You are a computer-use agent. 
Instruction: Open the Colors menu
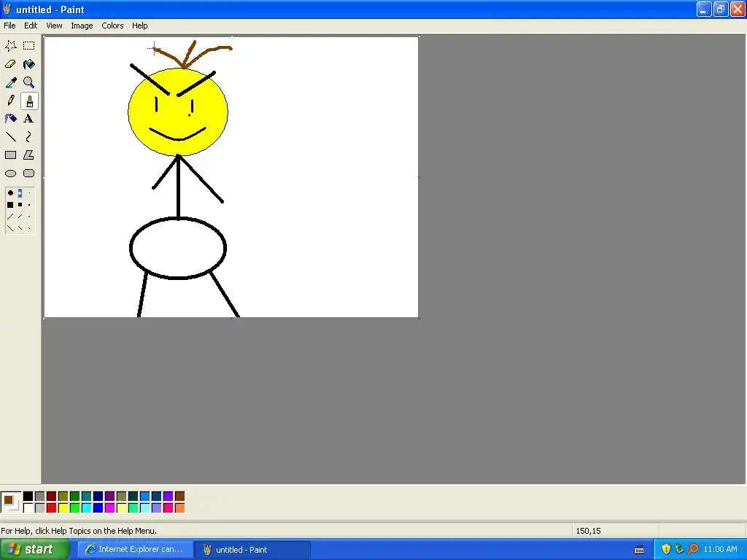tap(112, 26)
